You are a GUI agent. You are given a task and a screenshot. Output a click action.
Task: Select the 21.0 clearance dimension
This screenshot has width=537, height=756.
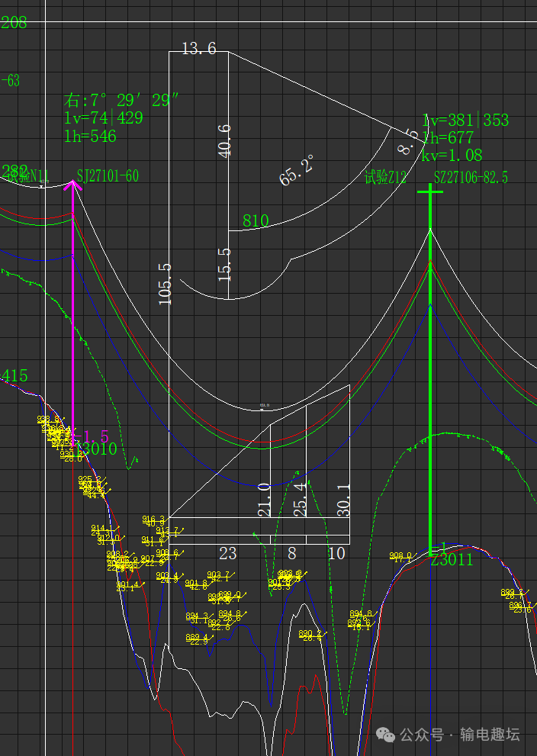[264, 500]
